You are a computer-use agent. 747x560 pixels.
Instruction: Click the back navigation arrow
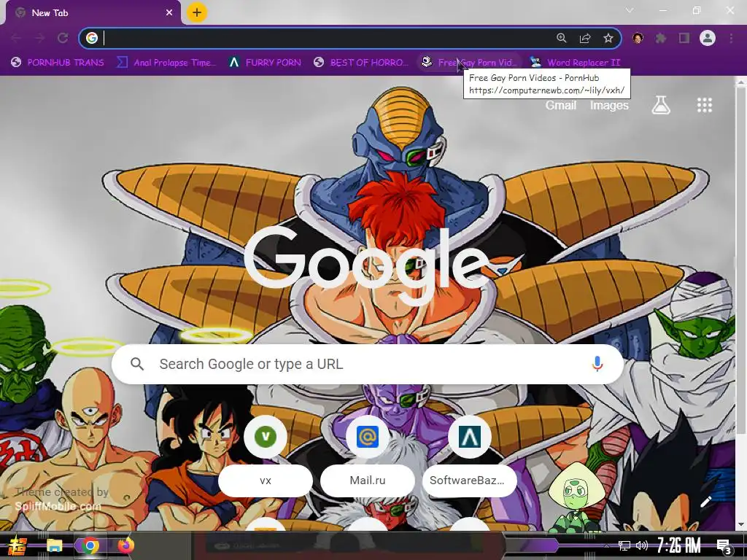16,38
